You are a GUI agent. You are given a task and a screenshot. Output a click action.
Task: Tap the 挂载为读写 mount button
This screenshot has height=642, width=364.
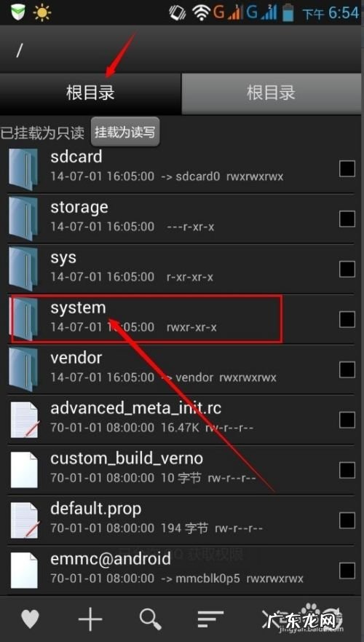pos(125,132)
